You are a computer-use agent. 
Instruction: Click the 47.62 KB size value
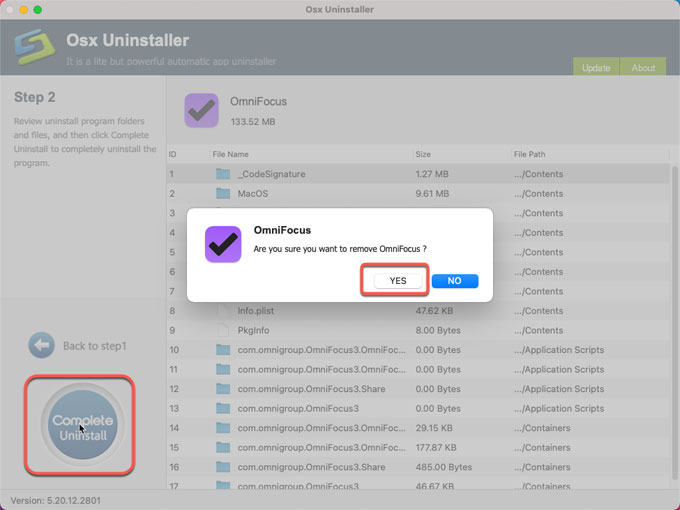[x=434, y=311]
